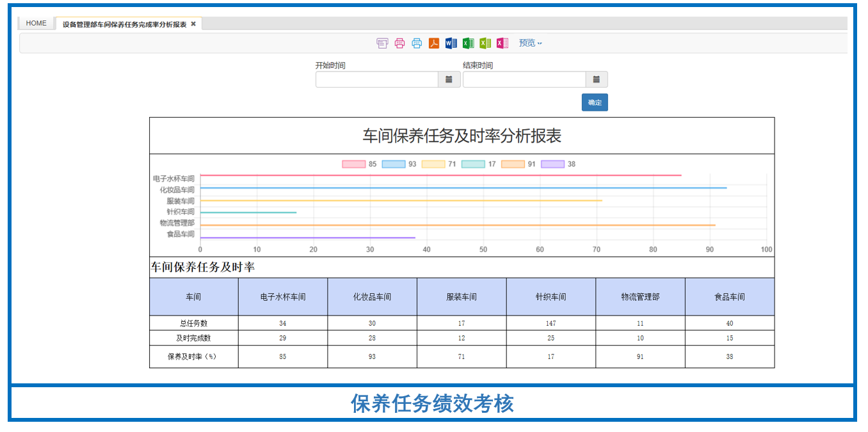The height and width of the screenshot is (432, 868).
Task: Open the pink PDF print option
Action: click(x=399, y=42)
